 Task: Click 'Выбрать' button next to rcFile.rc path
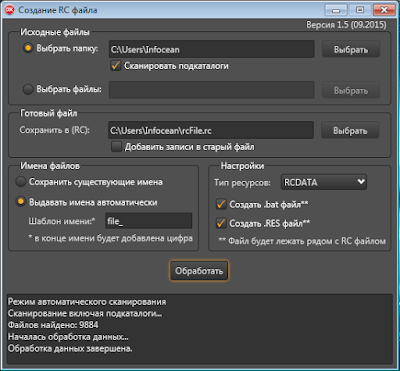(x=350, y=131)
